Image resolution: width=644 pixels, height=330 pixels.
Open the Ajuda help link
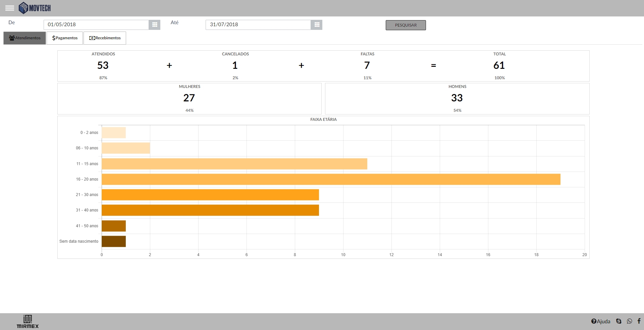point(601,321)
